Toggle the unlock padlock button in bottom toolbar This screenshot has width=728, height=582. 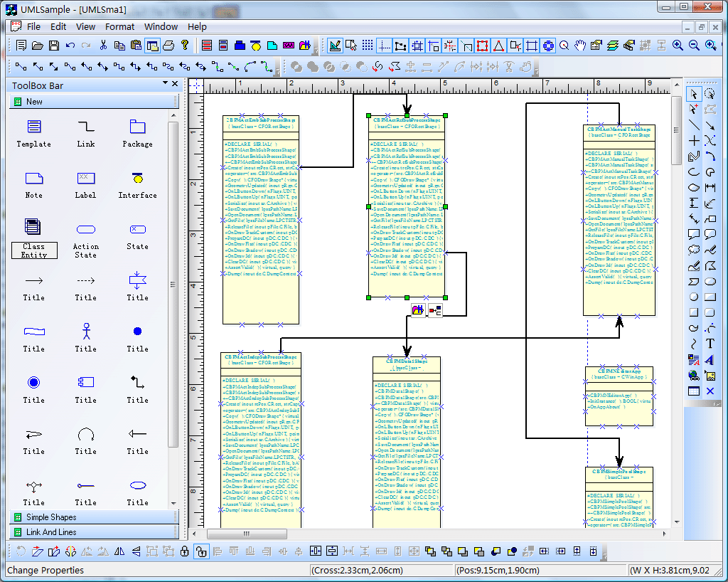pos(201,551)
